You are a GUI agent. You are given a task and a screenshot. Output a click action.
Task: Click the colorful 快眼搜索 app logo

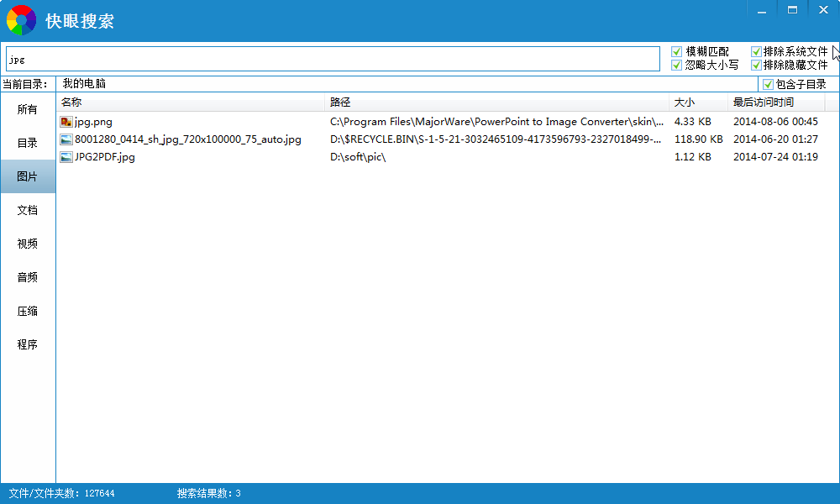pos(21,20)
